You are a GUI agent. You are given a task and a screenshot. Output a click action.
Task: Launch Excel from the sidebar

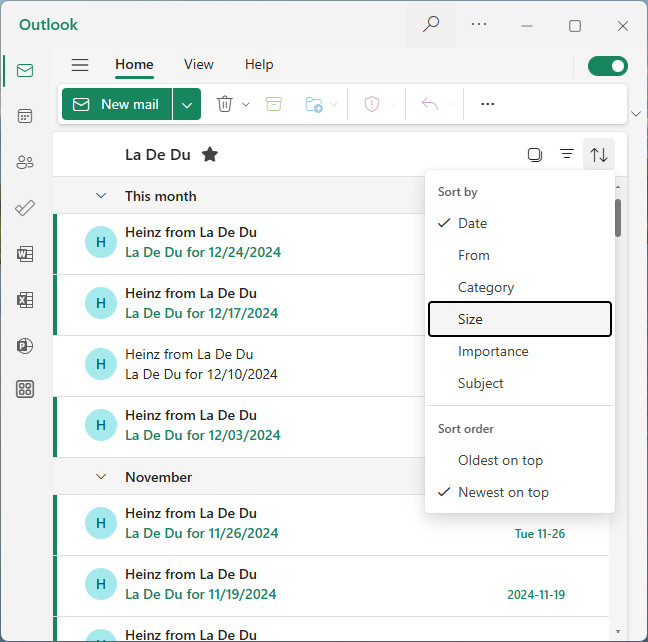click(25, 300)
